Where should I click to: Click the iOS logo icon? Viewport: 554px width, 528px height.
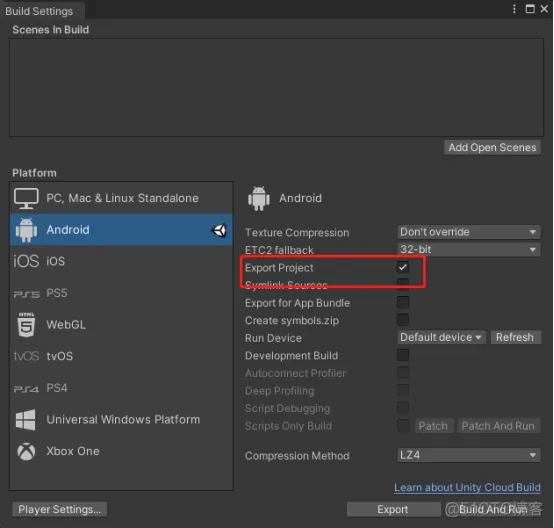click(x=26, y=261)
